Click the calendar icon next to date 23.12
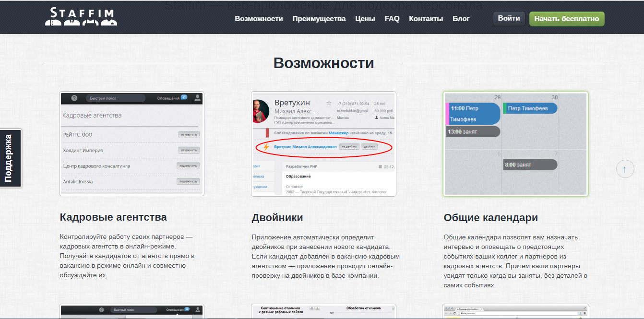The height and width of the screenshot is (319, 644). (x=380, y=166)
